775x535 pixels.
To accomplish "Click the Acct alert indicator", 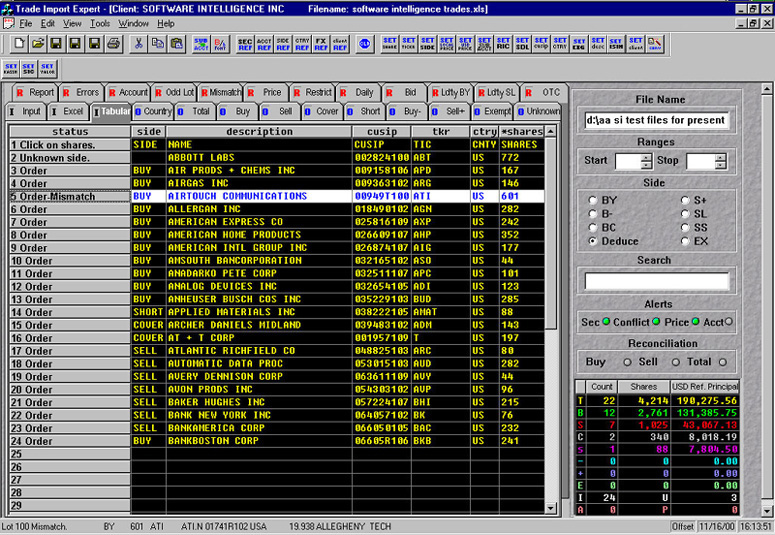I will tap(729, 322).
